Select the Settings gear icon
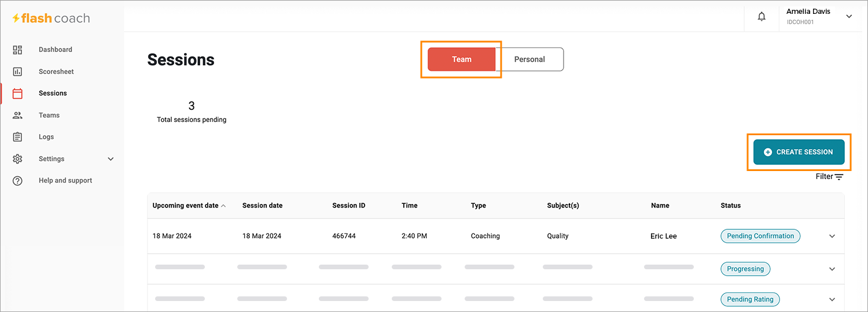This screenshot has width=868, height=312. [17, 159]
